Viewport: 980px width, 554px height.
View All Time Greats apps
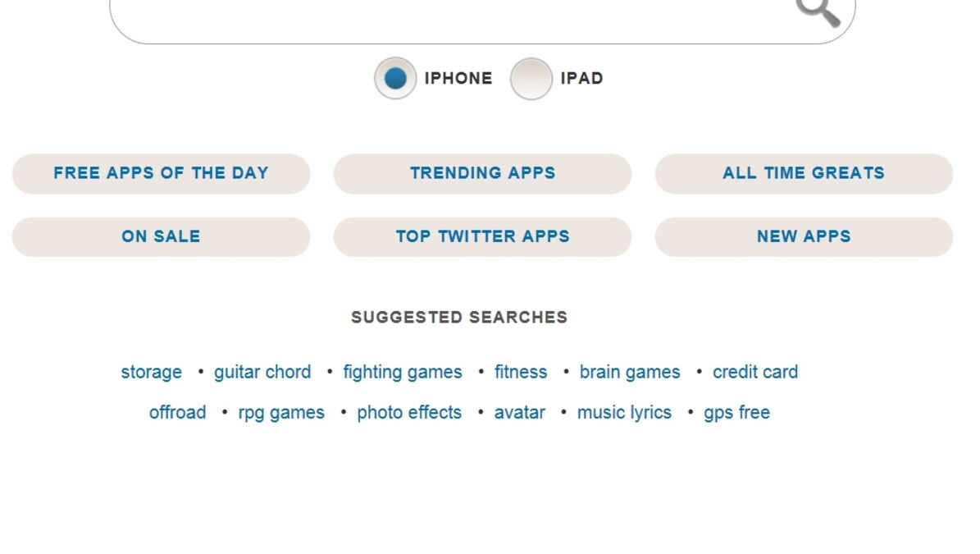pos(803,172)
